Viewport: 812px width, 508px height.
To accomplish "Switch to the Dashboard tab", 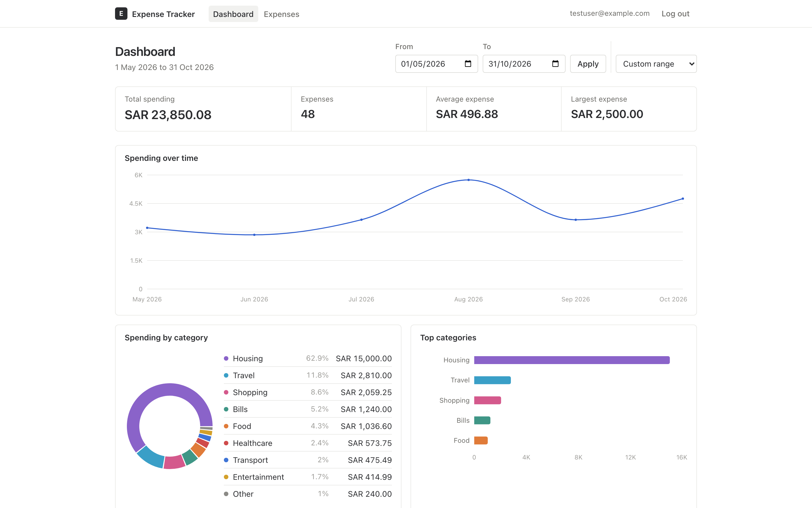I will click(233, 14).
